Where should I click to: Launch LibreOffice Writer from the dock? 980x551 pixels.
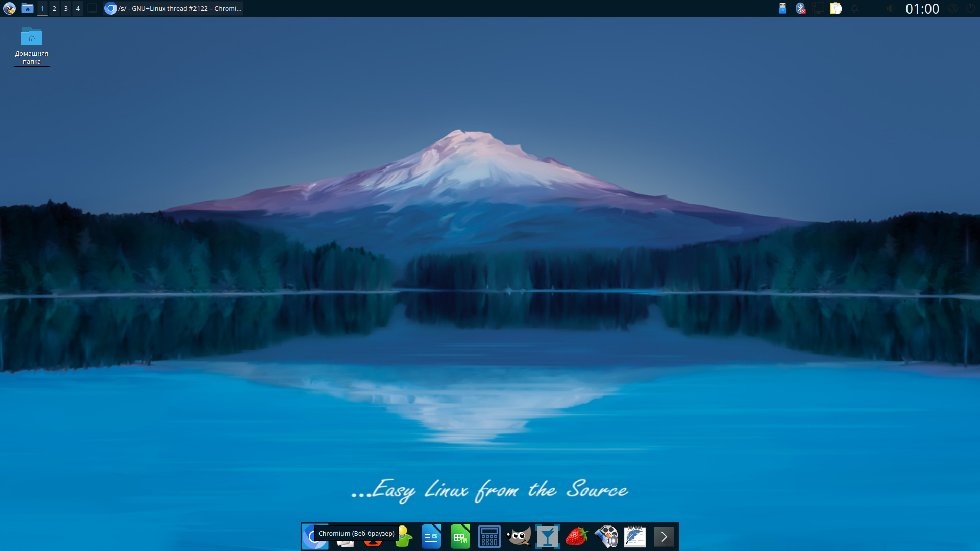coord(431,537)
